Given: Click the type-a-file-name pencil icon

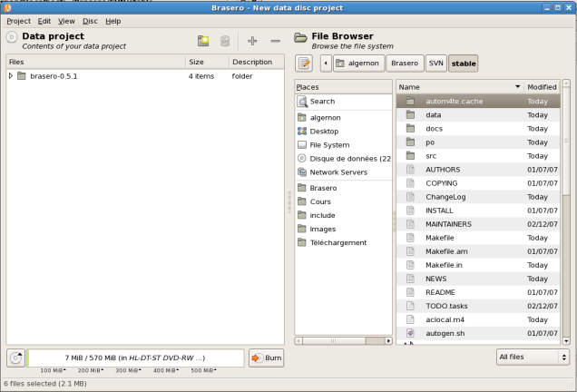Looking at the screenshot, I should (304, 64).
